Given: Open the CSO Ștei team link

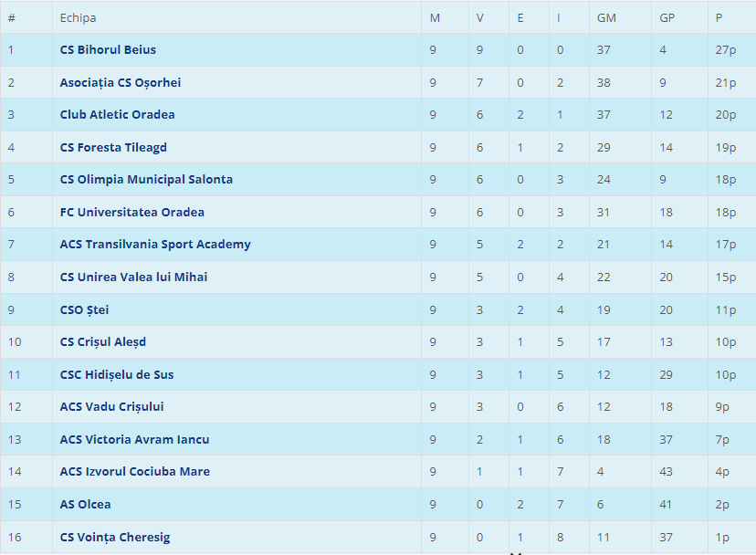Looking at the screenshot, I should tap(84, 309).
